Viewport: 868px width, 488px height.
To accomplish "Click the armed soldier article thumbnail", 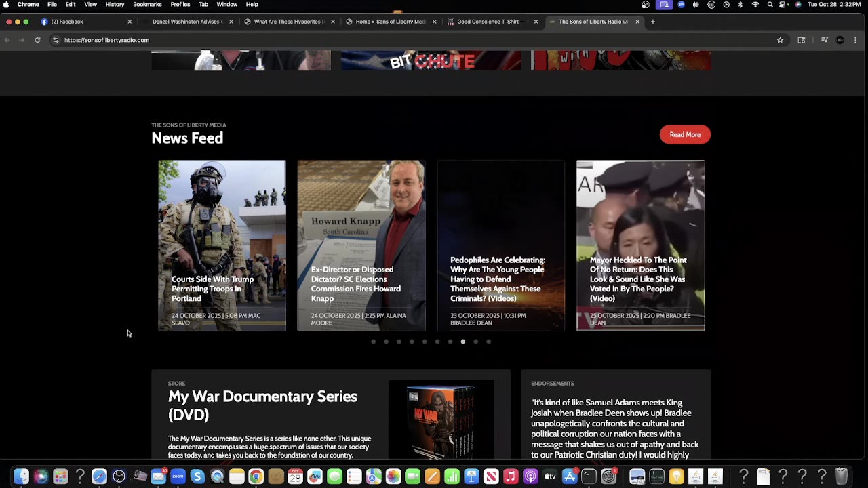I will [x=222, y=245].
